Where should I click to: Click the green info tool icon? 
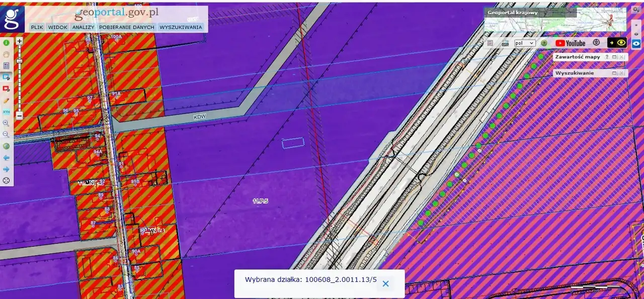[x=7, y=43]
